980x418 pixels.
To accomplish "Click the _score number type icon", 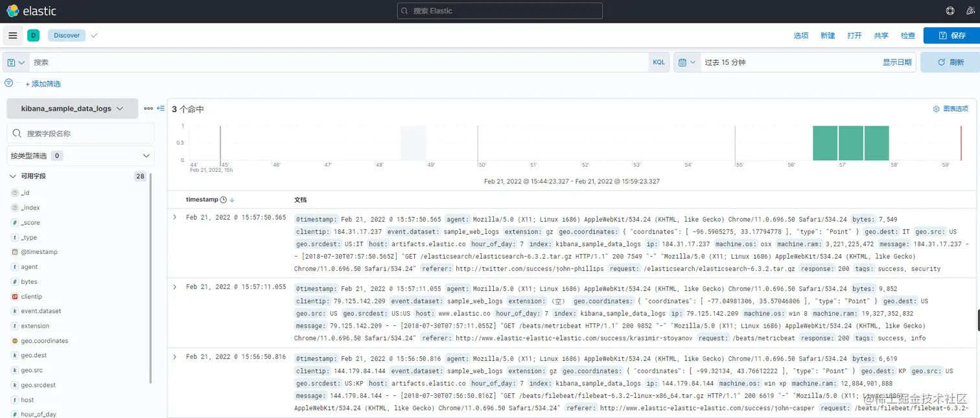I will click(x=15, y=222).
